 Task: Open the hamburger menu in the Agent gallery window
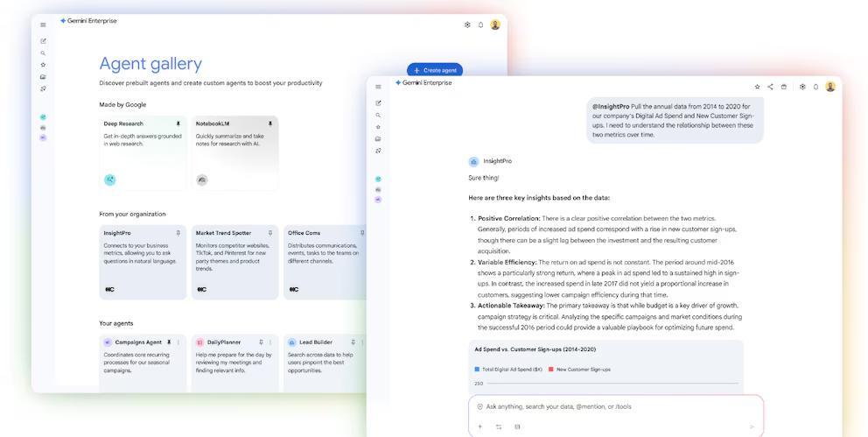pos(44,25)
